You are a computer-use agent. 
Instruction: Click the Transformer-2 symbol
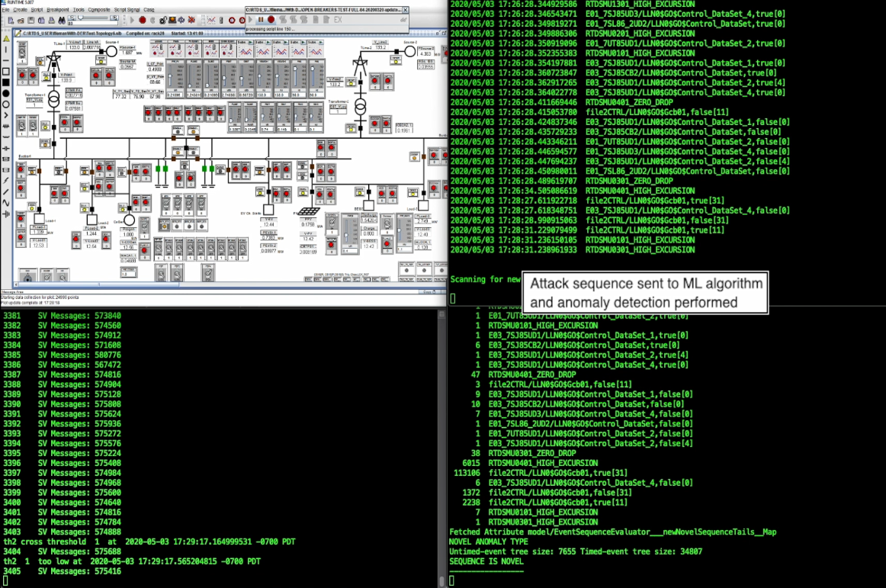[x=360, y=106]
